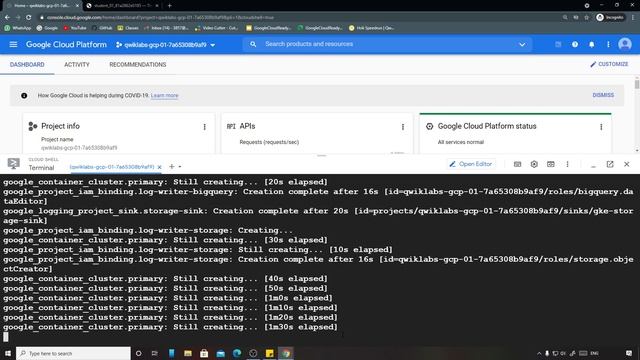
Task: Open the Project info card options menu
Action: 204,127
